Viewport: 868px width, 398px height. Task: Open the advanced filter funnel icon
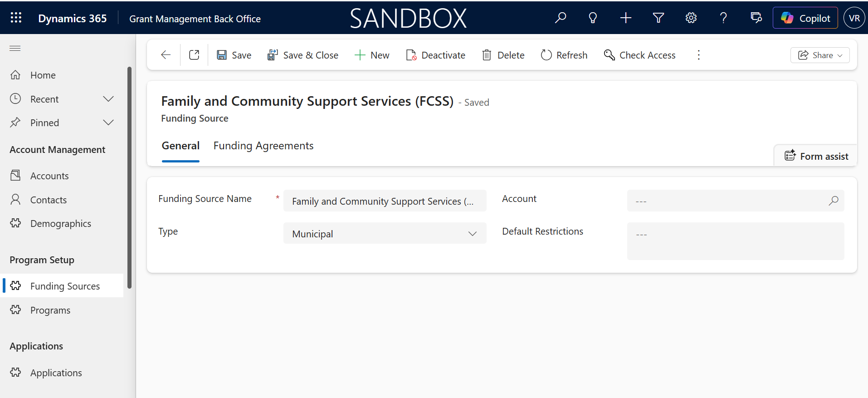[x=658, y=18]
